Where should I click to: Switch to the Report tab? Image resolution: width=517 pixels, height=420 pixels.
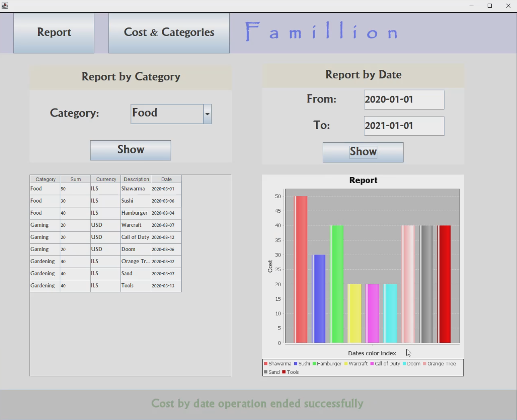point(54,32)
